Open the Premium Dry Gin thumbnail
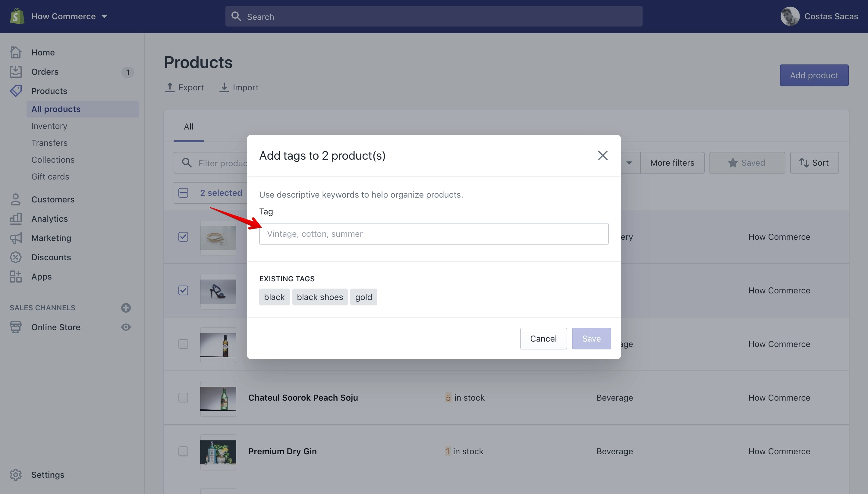 pos(218,452)
